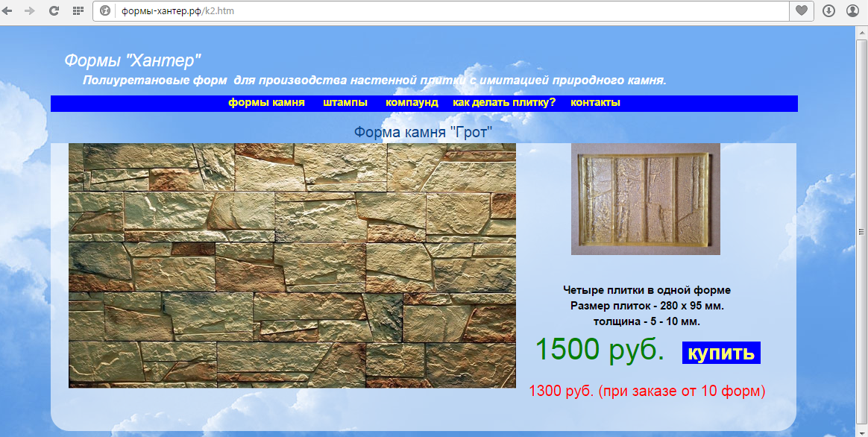Click the 1300 руб. bulk discount text
The width and height of the screenshot is (868, 437).
click(x=647, y=391)
